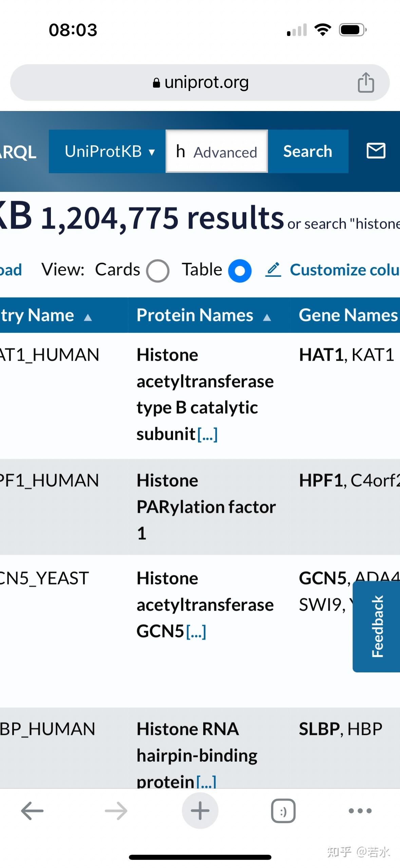Open the tab switcher icon
The image size is (400, 868).
(x=283, y=811)
